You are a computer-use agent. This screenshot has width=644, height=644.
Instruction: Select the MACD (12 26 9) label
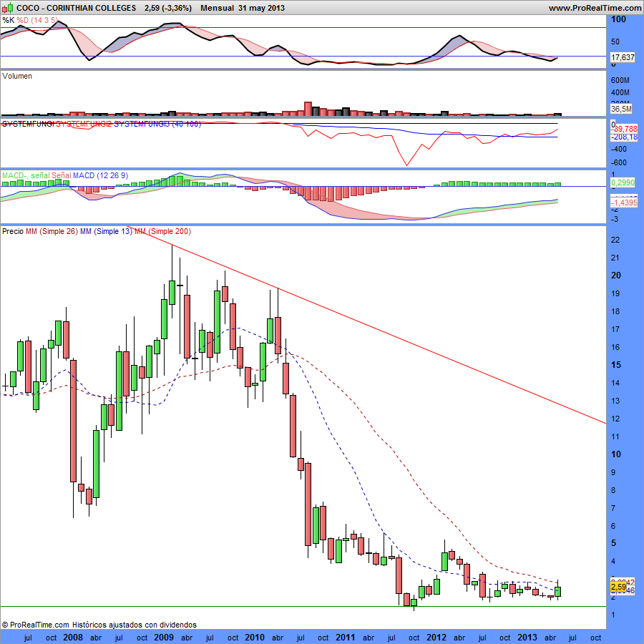point(100,175)
